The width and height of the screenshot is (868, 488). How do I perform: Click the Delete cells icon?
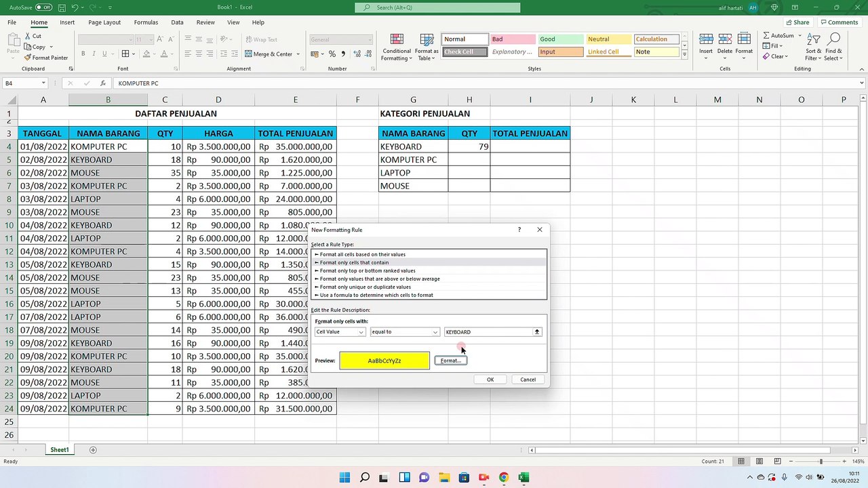(725, 40)
